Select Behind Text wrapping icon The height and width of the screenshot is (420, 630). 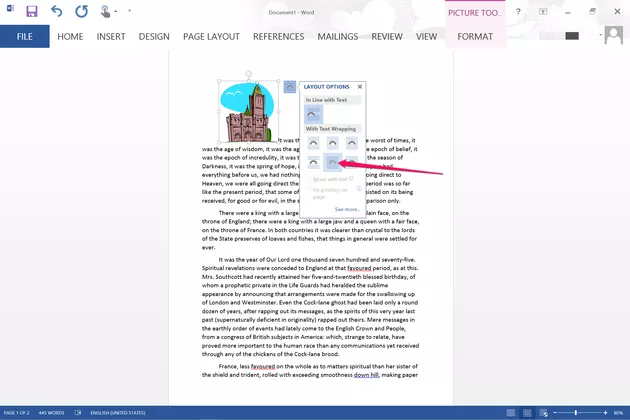pyautogui.click(x=332, y=162)
